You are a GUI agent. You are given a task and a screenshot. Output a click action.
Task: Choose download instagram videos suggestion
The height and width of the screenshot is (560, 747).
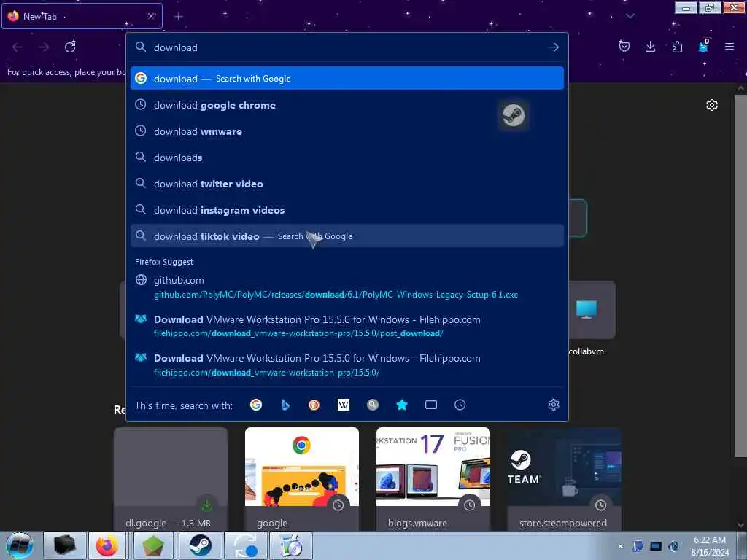click(347, 210)
